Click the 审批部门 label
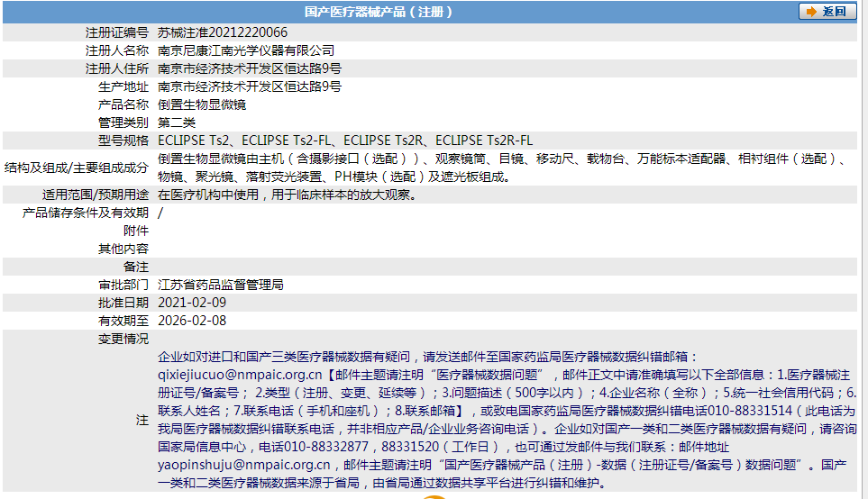Screen dimensions: 868x499 pyautogui.click(x=123, y=285)
